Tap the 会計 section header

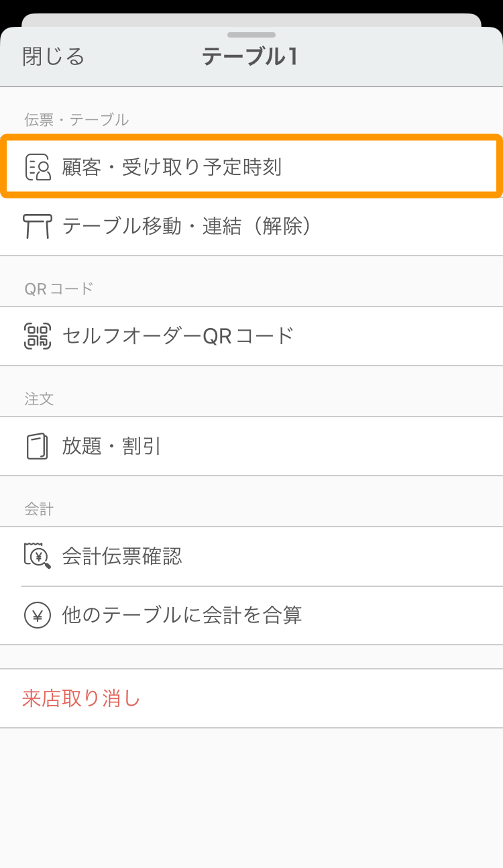tap(39, 509)
